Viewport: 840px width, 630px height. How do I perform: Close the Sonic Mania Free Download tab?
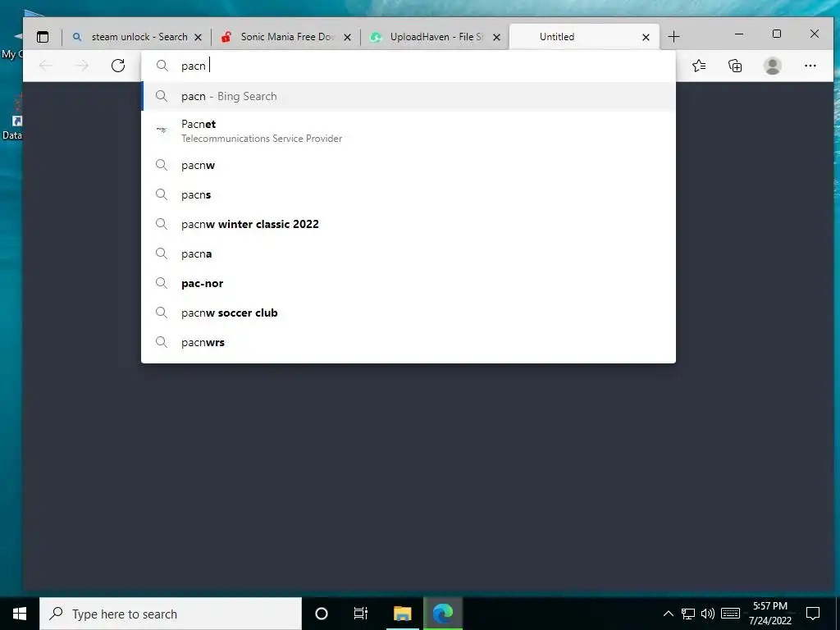point(347,37)
